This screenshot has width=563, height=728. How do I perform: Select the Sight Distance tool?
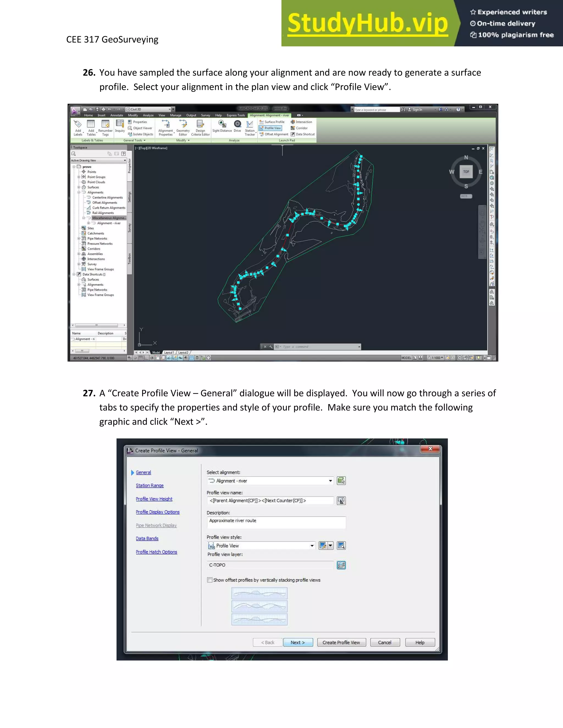point(222,126)
